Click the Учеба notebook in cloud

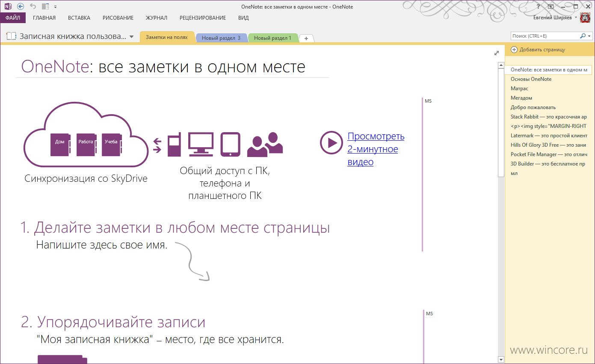(111, 145)
